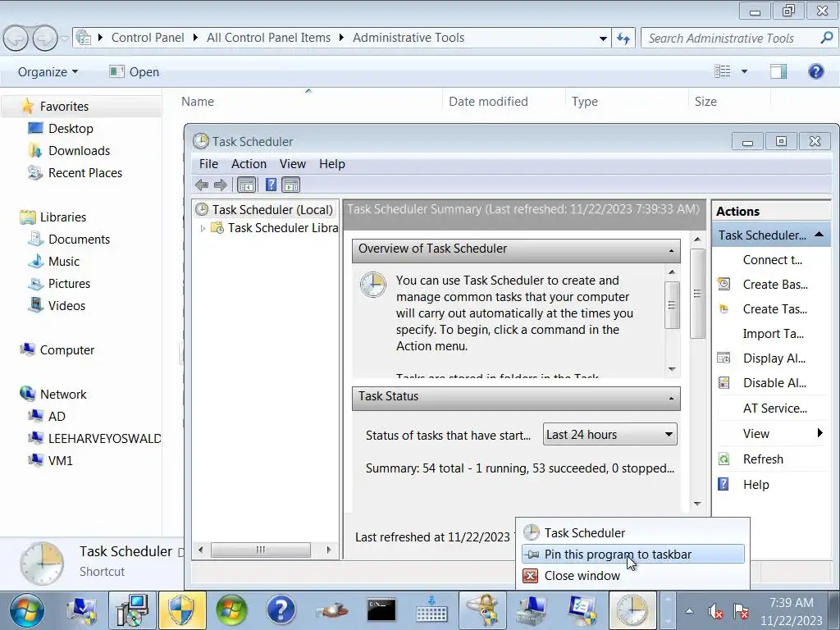Click the Windows Start button
The width and height of the screenshot is (840, 630).
[x=26, y=610]
